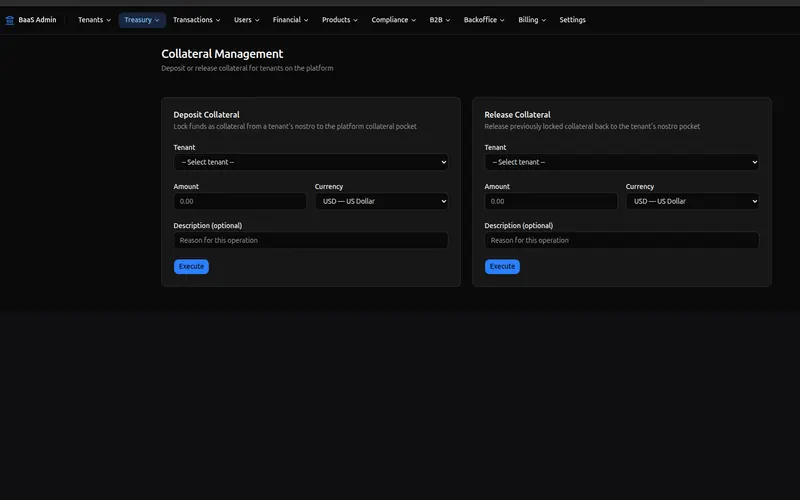Open the Treasury menu
Viewport: 800px width, 500px height.
tap(142, 20)
